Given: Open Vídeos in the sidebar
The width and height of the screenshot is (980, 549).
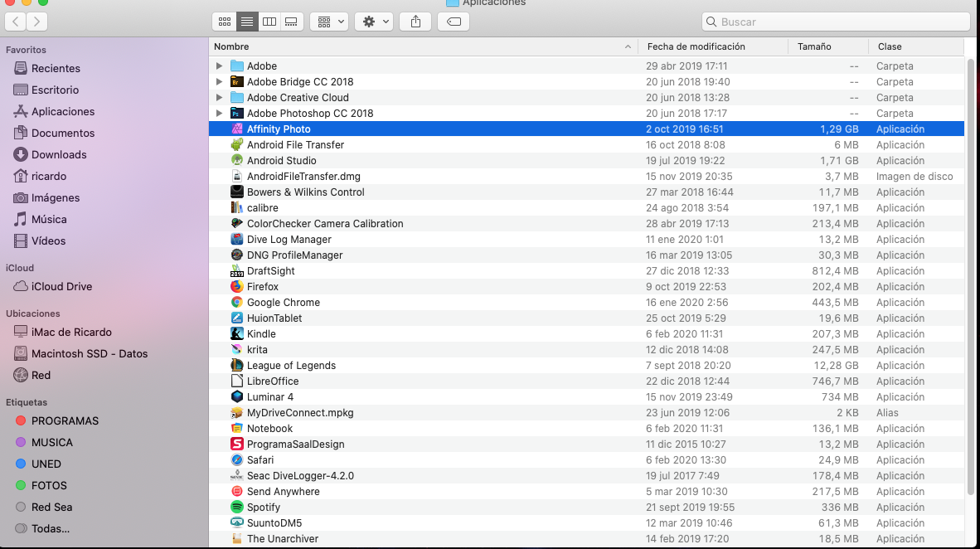Looking at the screenshot, I should (48, 240).
